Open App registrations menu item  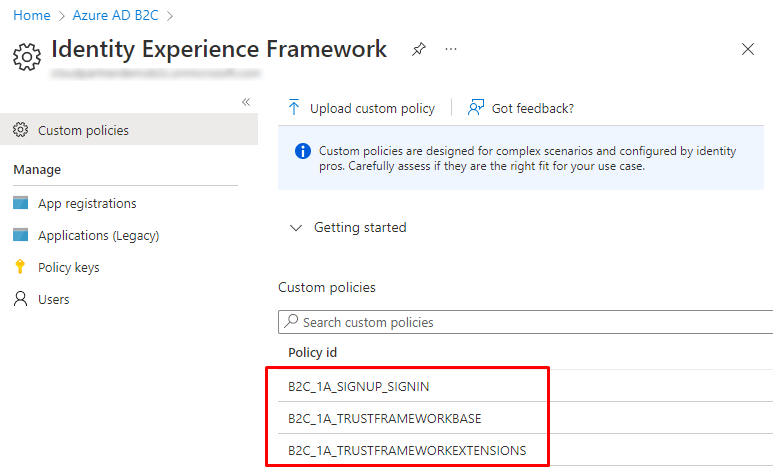pos(87,203)
